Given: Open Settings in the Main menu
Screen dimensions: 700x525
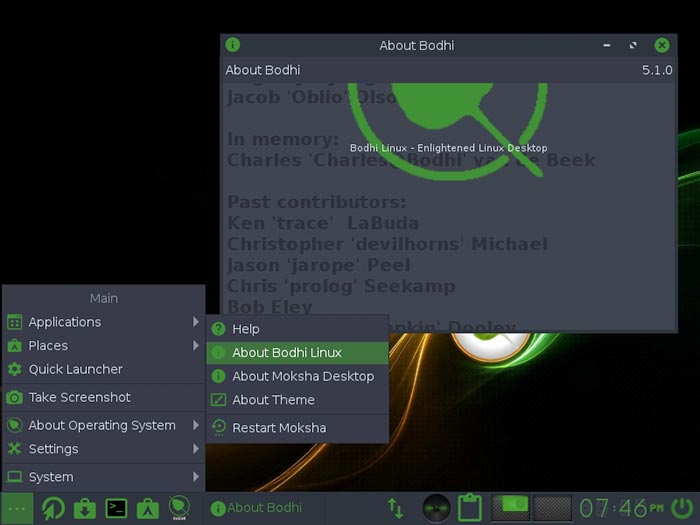Looking at the screenshot, I should coord(104,449).
